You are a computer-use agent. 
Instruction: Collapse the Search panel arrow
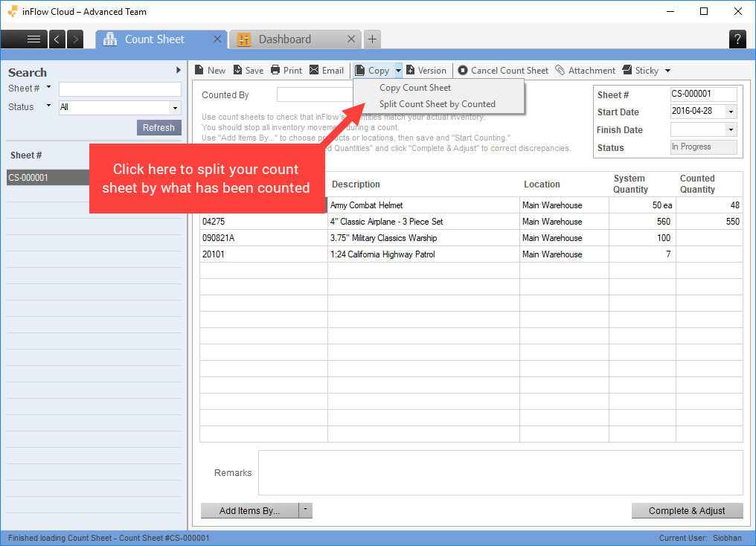[x=179, y=70]
